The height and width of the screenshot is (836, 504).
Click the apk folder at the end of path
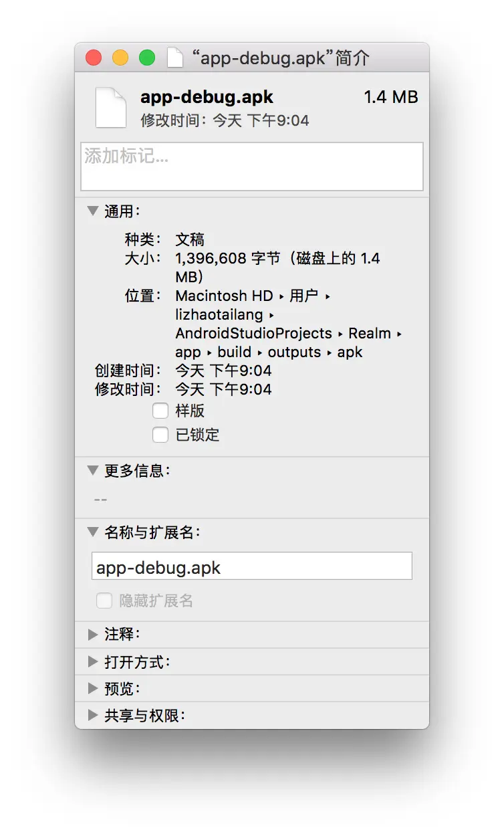[x=350, y=352]
